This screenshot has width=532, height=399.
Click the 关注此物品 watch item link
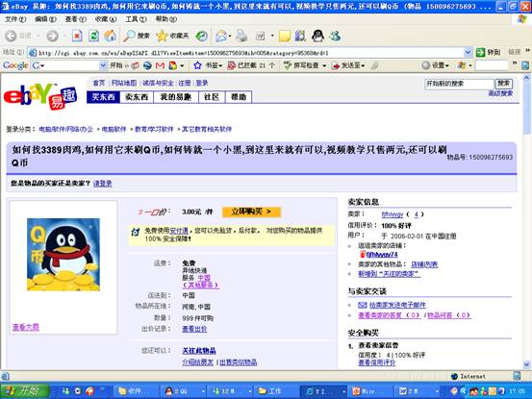199,351
